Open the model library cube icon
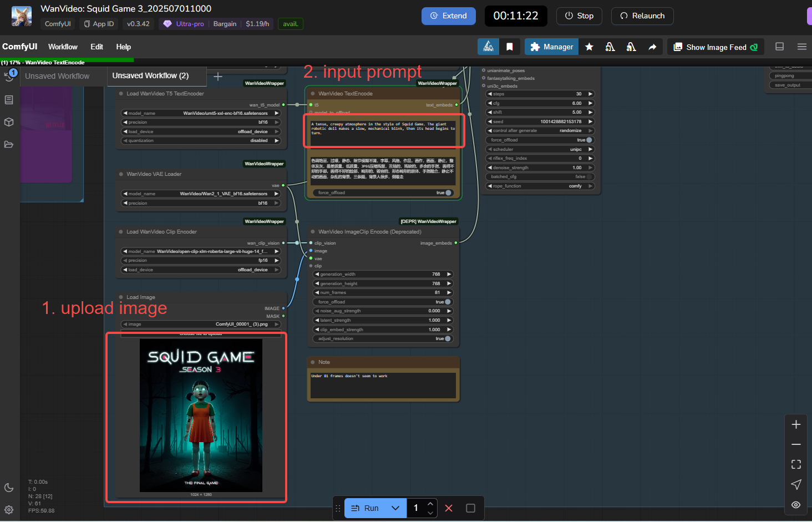This screenshot has height=522, width=812. coord(9,122)
